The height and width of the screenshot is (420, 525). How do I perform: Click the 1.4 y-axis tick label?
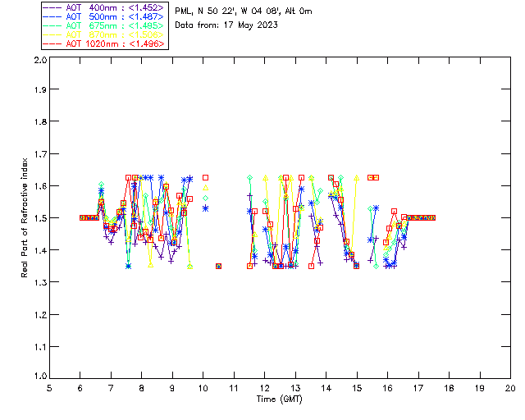[x=40, y=250]
